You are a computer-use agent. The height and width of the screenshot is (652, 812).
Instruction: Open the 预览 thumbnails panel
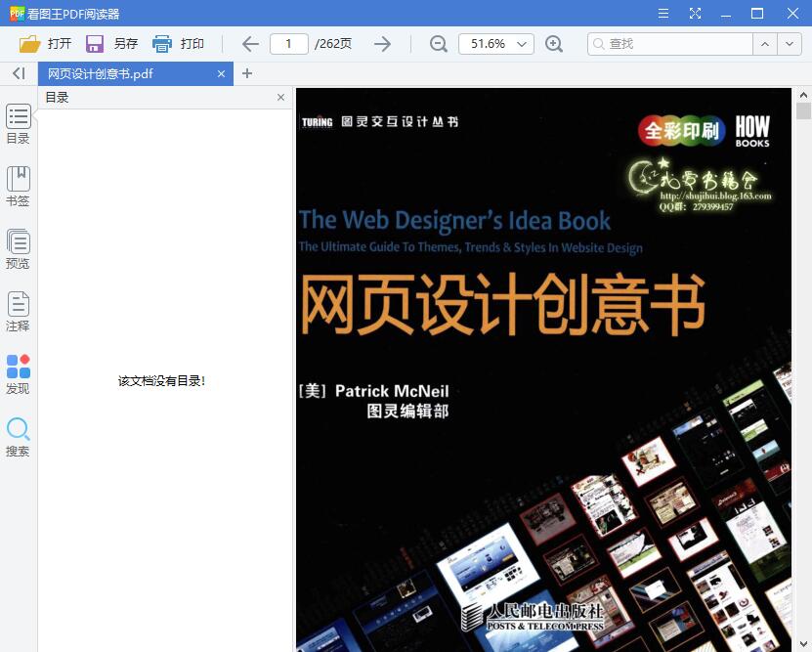(19, 249)
